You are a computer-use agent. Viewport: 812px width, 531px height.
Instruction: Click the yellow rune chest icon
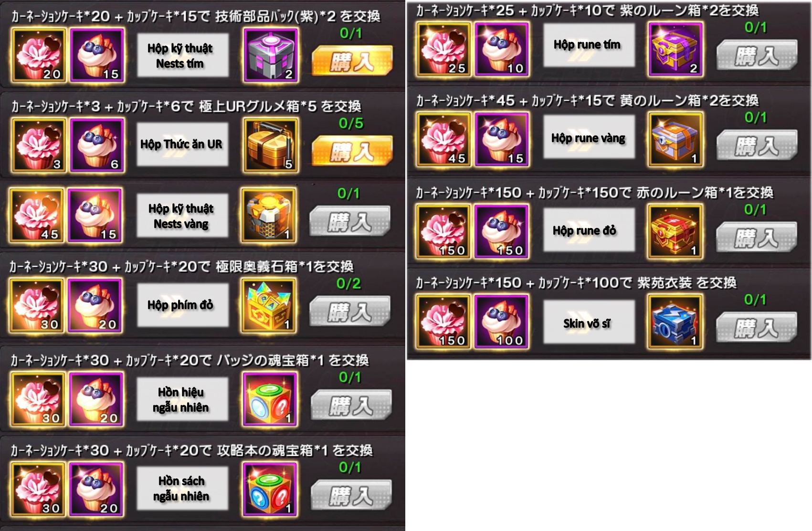pyautogui.click(x=675, y=139)
